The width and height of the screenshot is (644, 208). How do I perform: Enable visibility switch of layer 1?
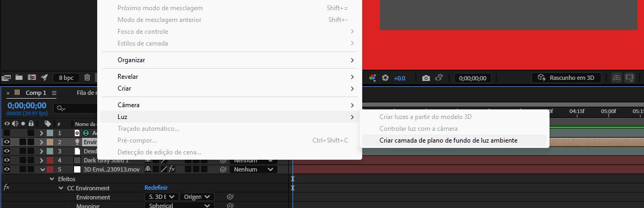pyautogui.click(x=7, y=133)
